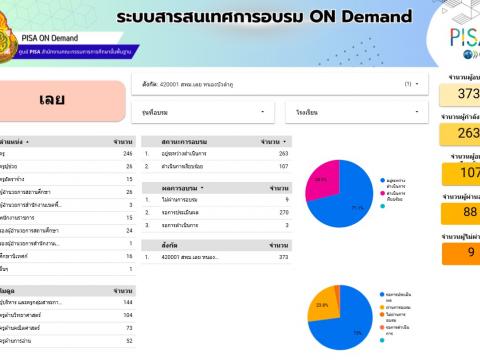The height and width of the screenshot is (360, 480).
Task: Select the รอการดำเนินการ result row
Action: [217, 225]
